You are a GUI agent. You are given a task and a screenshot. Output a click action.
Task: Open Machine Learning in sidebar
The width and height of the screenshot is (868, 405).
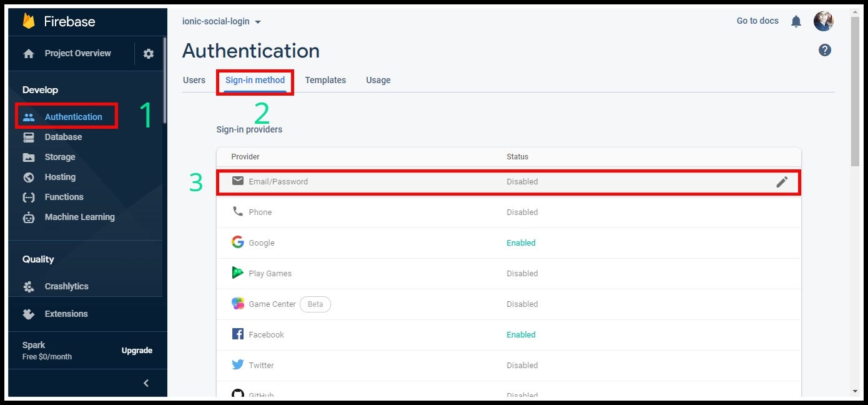pyautogui.click(x=79, y=217)
